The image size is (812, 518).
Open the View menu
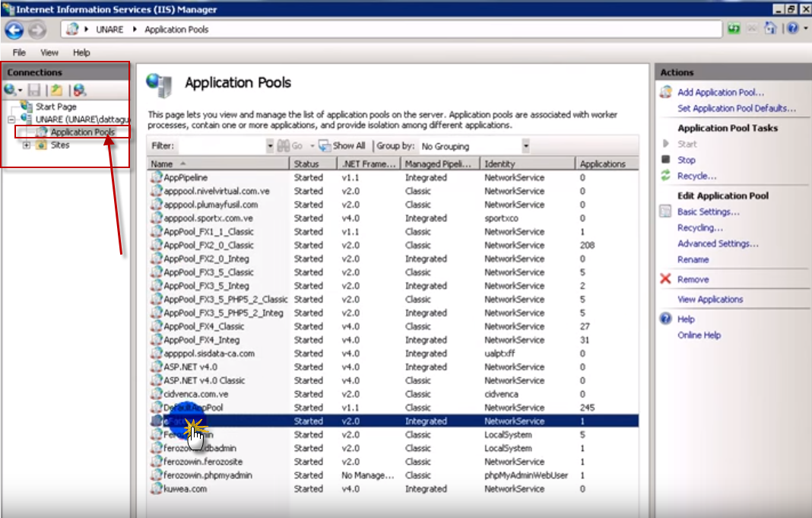click(49, 52)
